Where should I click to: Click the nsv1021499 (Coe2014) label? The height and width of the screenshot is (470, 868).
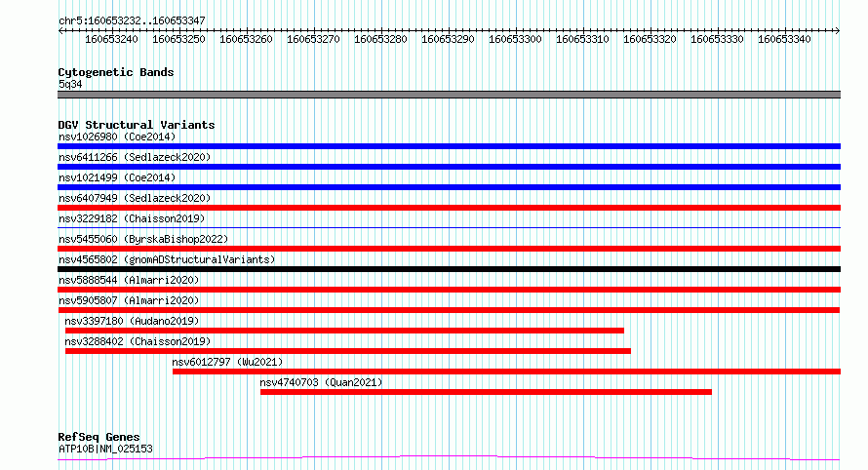pyautogui.click(x=117, y=177)
